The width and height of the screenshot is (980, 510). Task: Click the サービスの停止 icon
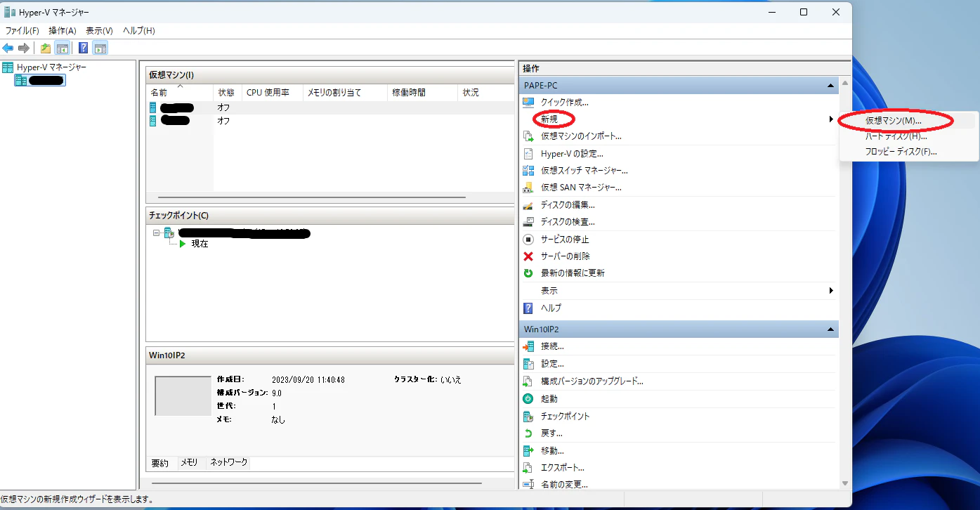(528, 239)
